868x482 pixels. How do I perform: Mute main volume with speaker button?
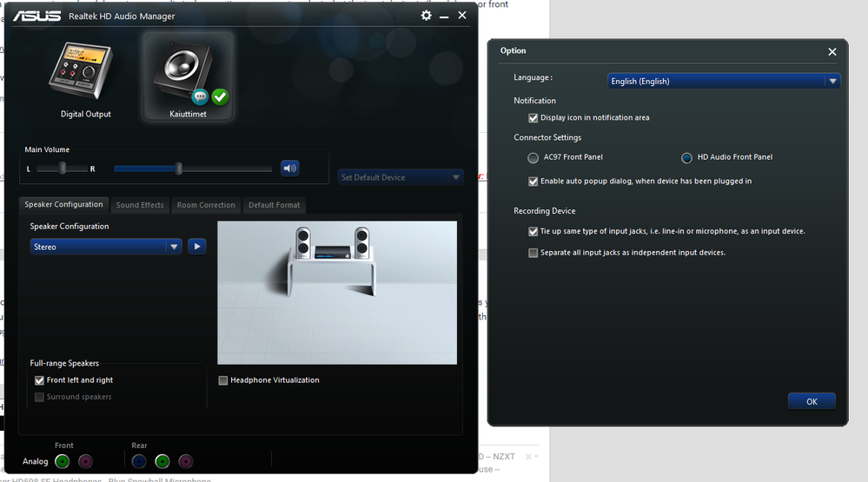coord(289,168)
